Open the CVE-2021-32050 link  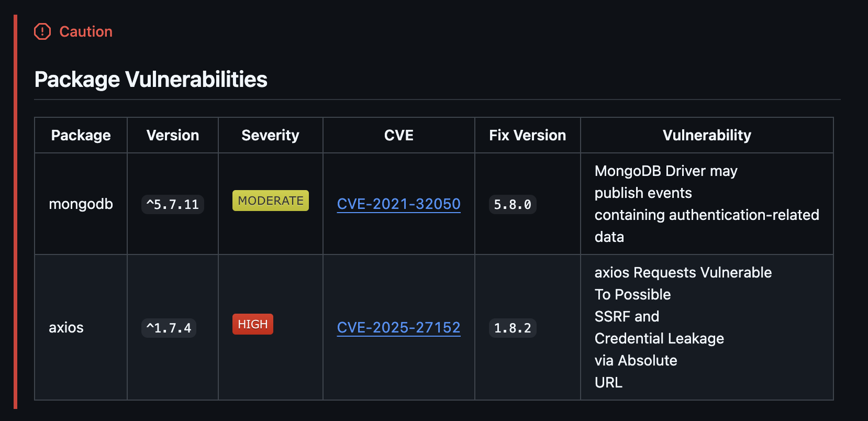pyautogui.click(x=398, y=204)
